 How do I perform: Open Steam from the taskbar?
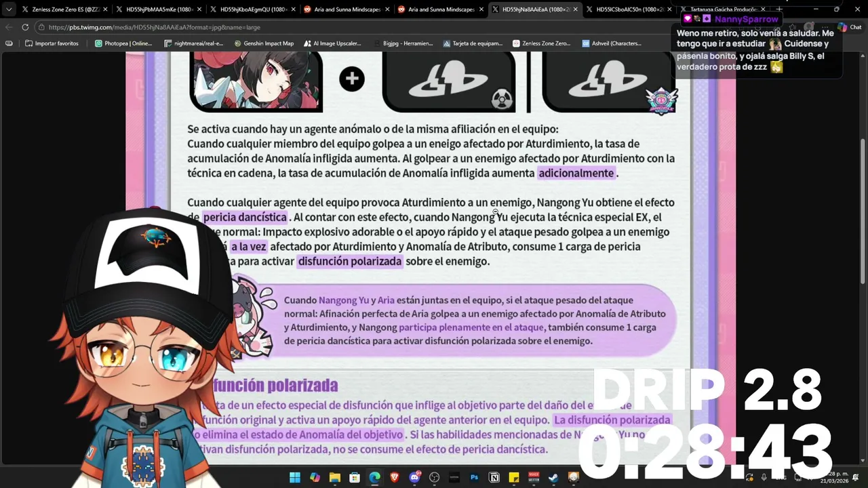[554, 477]
